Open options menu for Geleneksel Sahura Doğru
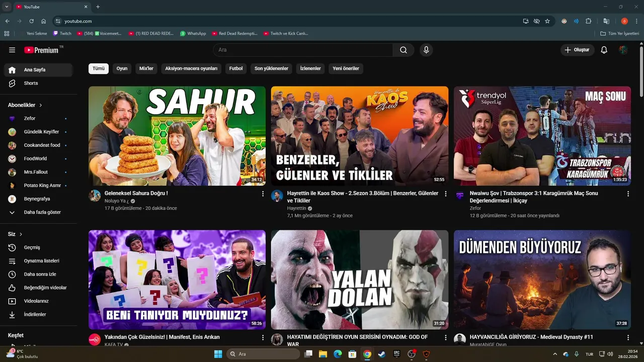This screenshot has width=644, height=362. point(263,194)
